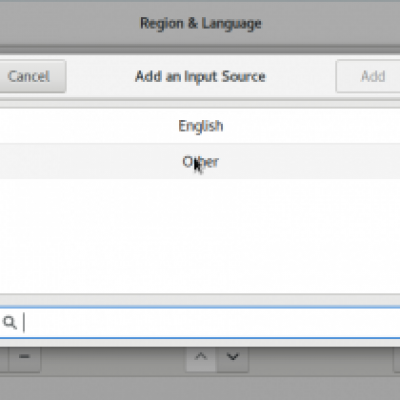This screenshot has height=400, width=400.
Task: Click the Region & Language title bar
Action: pyautogui.click(x=200, y=23)
